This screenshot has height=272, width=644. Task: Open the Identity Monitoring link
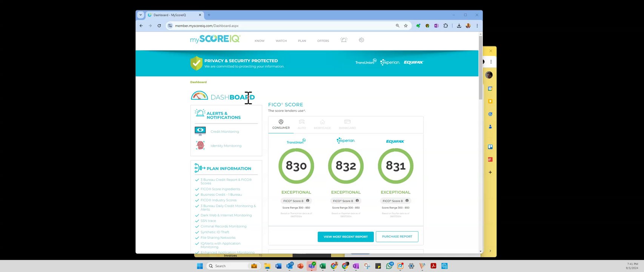point(226,145)
